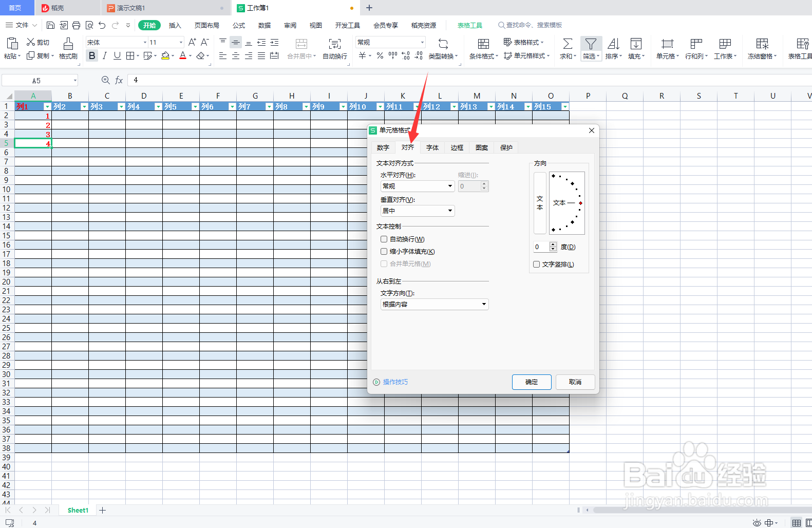
Task: Open the font name dropdown
Action: [x=145, y=42]
